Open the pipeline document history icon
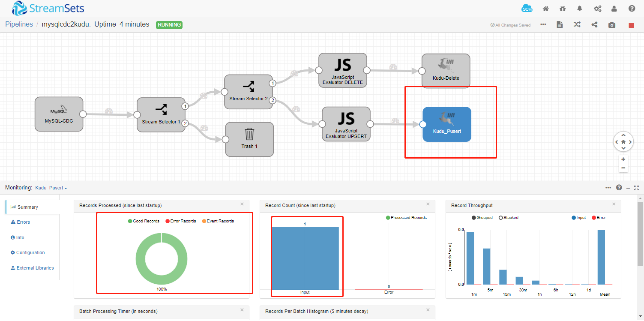The image size is (644, 321). pos(560,24)
